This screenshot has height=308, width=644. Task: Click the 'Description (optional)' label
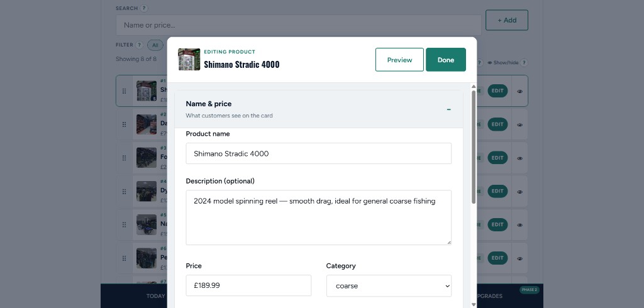(x=220, y=181)
